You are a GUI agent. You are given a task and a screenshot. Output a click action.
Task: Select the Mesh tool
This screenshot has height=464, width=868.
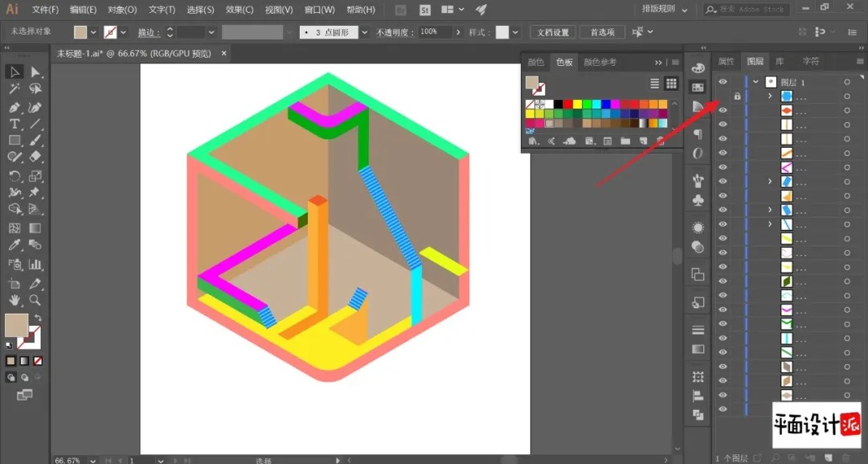(14, 228)
